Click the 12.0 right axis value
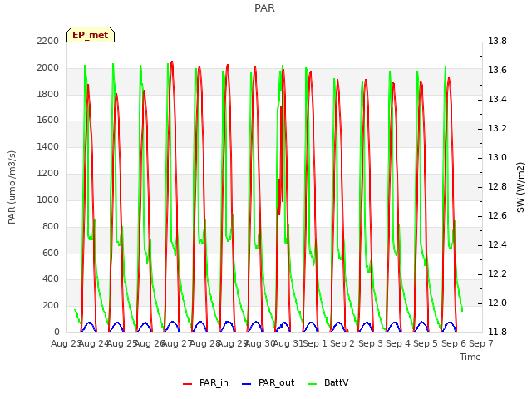 tap(497, 303)
